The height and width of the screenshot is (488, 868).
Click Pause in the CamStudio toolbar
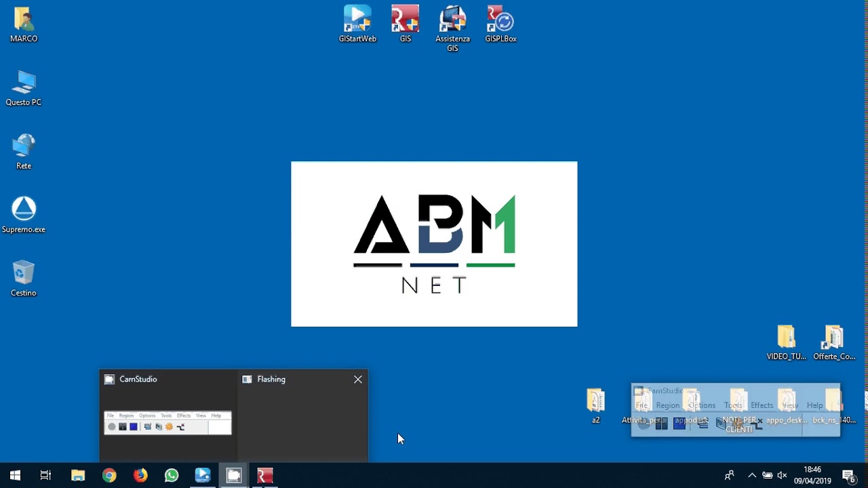click(x=661, y=424)
